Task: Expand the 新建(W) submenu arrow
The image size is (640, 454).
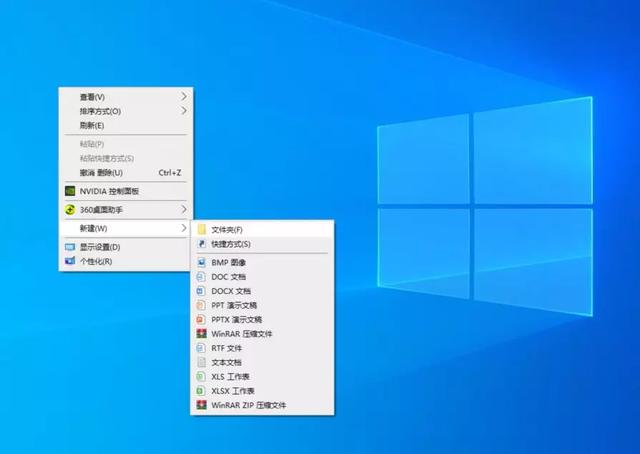Action: 184,229
